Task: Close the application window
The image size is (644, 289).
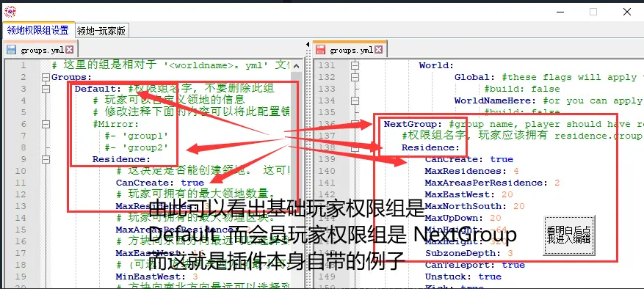Action: (627, 12)
